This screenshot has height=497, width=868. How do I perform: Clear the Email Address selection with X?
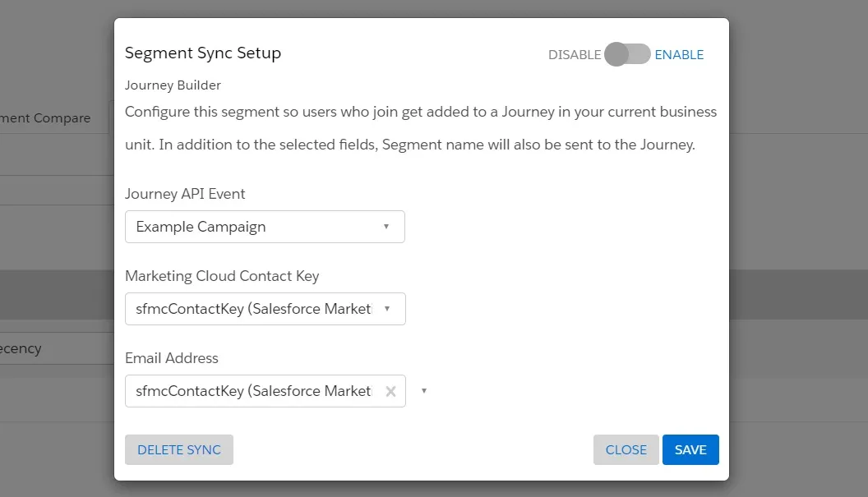click(x=390, y=392)
